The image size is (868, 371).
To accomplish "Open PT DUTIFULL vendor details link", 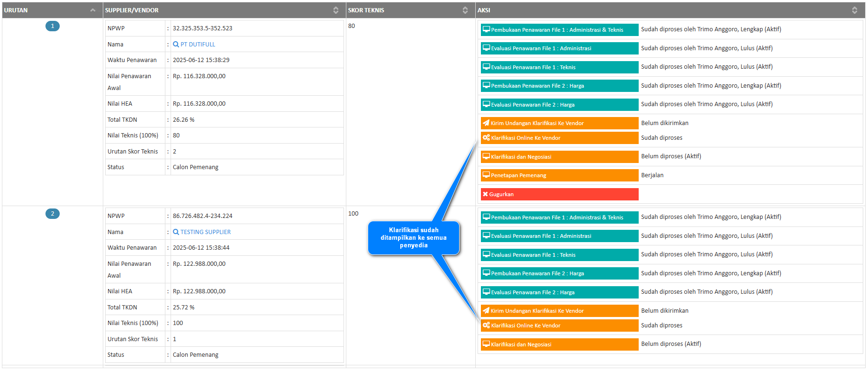I will [198, 45].
